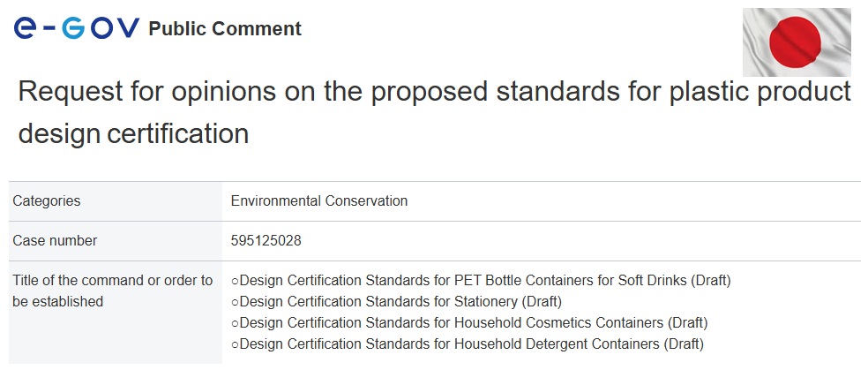
Task: Click the bullet before the Stationery draft
Action: (235, 302)
